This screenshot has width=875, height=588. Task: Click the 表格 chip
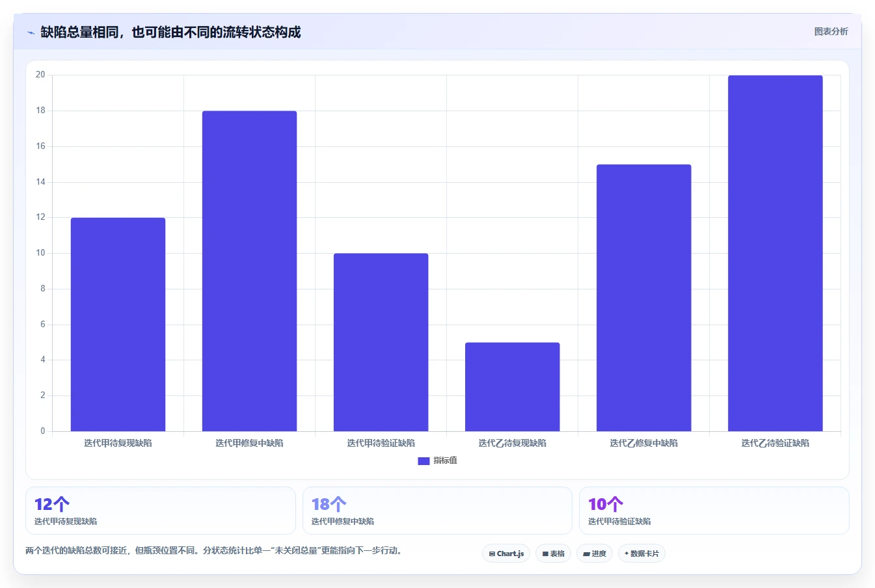tap(553, 554)
